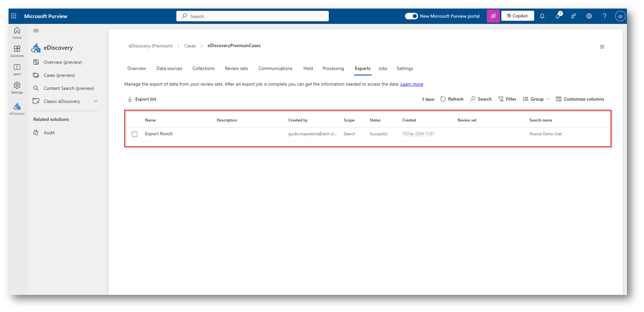Image resolution: width=644 pixels, height=312 pixels.
Task: Switch to the Jobs tab
Action: point(382,69)
